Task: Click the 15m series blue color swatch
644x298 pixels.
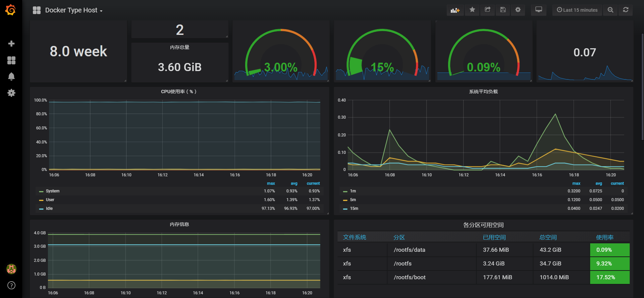Action: click(345, 209)
